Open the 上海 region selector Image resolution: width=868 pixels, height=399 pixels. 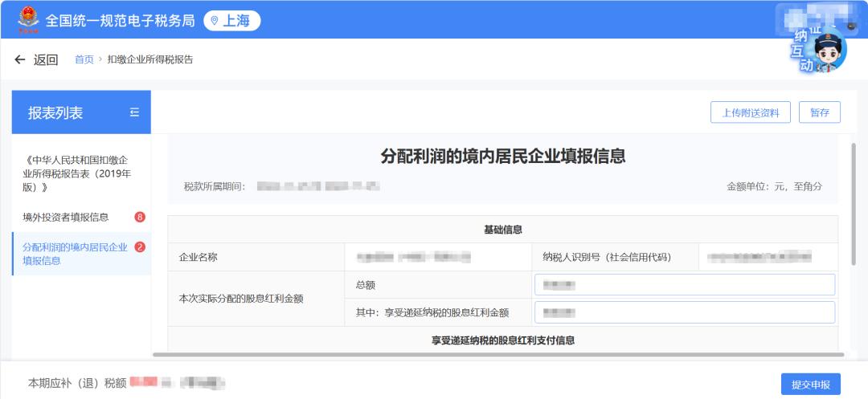coord(232,21)
